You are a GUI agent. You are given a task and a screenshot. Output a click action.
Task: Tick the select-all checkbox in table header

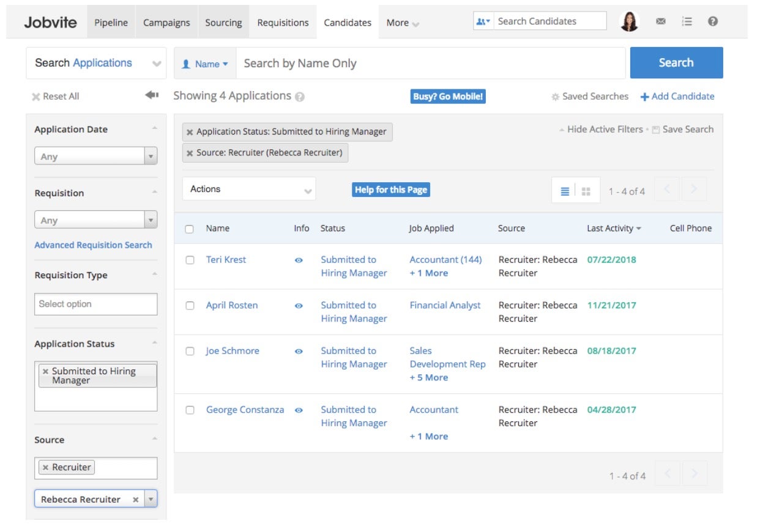(190, 229)
